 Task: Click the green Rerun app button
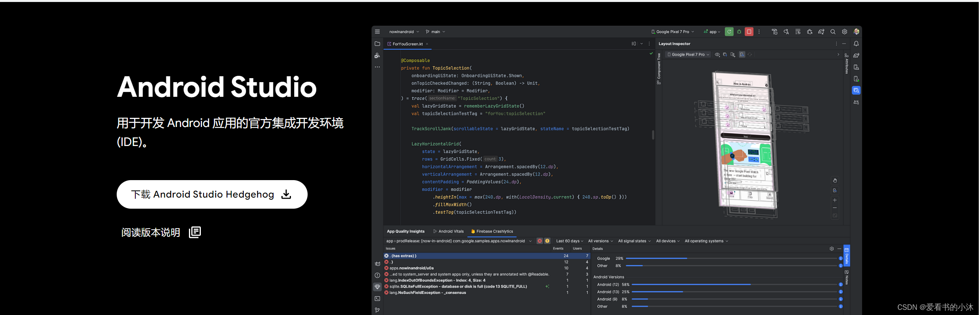coord(729,32)
